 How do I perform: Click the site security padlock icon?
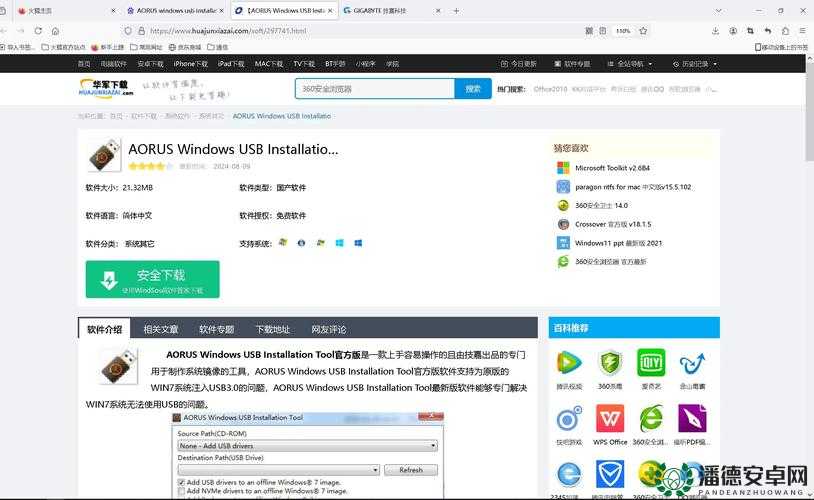tap(141, 31)
